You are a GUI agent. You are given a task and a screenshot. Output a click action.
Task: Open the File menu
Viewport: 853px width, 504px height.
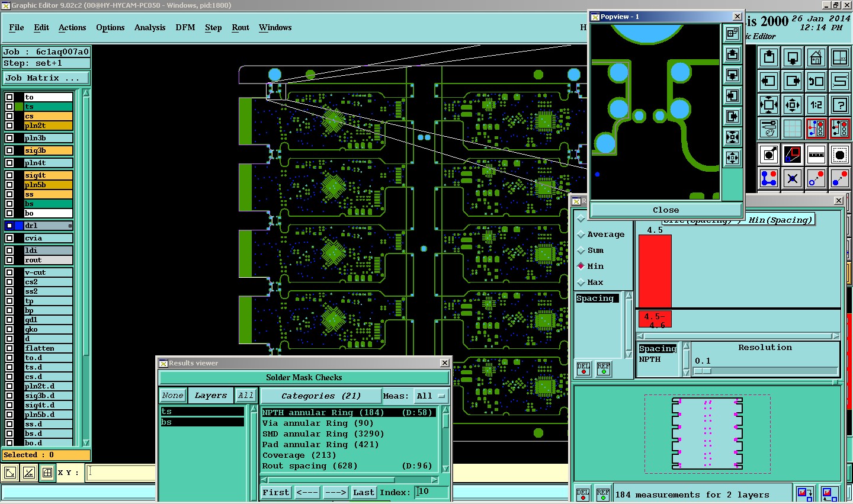[x=17, y=27]
